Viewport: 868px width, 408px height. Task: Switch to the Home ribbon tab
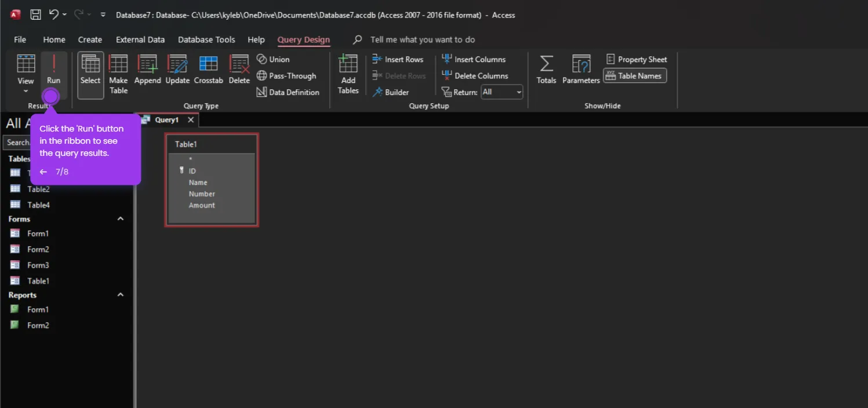click(54, 39)
